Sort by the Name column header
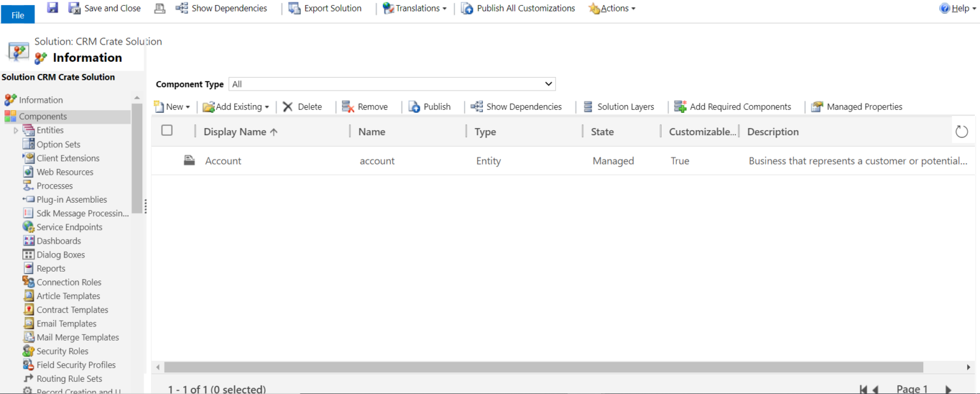980x394 pixels. (x=372, y=132)
